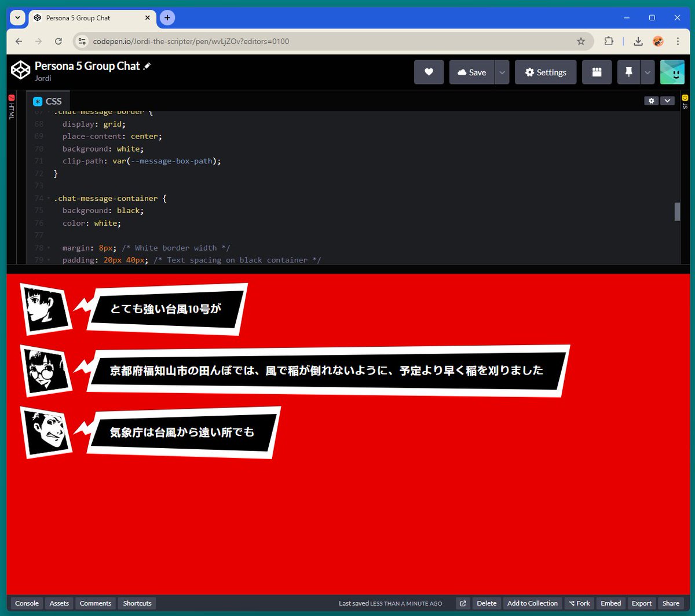Click code line 'background: black;'

pos(103,211)
